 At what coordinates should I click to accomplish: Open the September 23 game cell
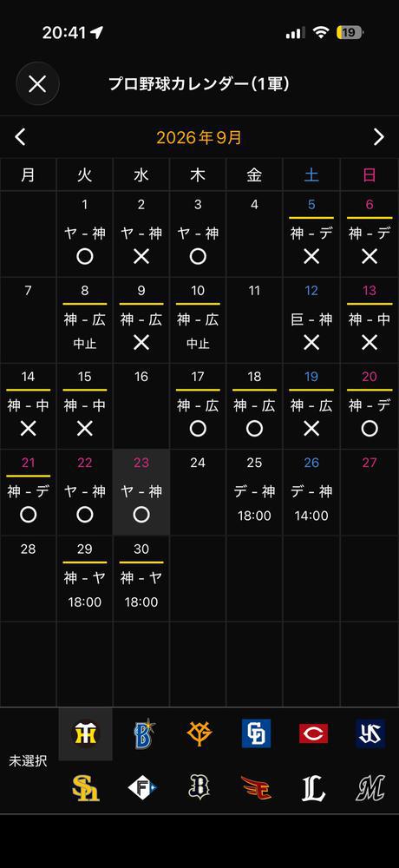click(141, 492)
